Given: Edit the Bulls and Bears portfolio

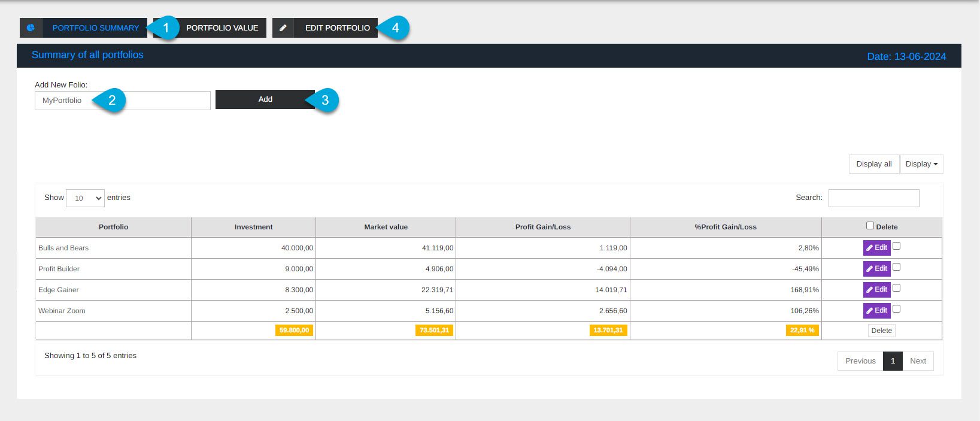Looking at the screenshot, I should pyautogui.click(x=876, y=248).
